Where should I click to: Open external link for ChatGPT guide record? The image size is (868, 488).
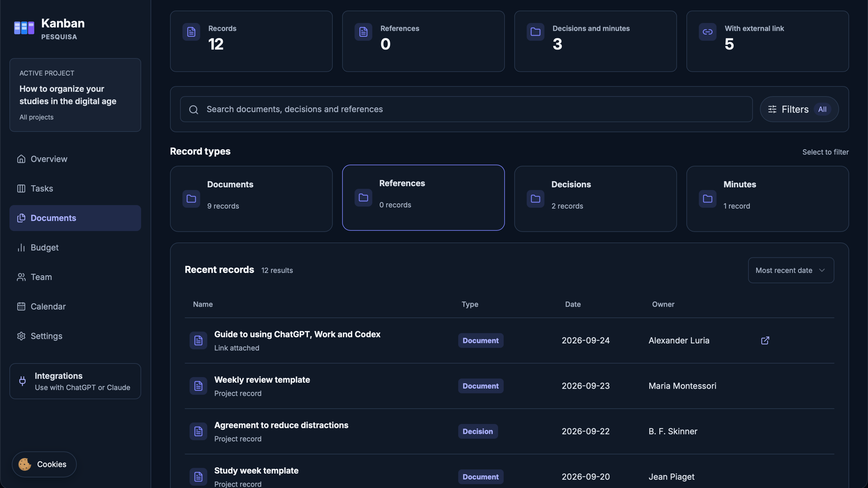(x=765, y=341)
